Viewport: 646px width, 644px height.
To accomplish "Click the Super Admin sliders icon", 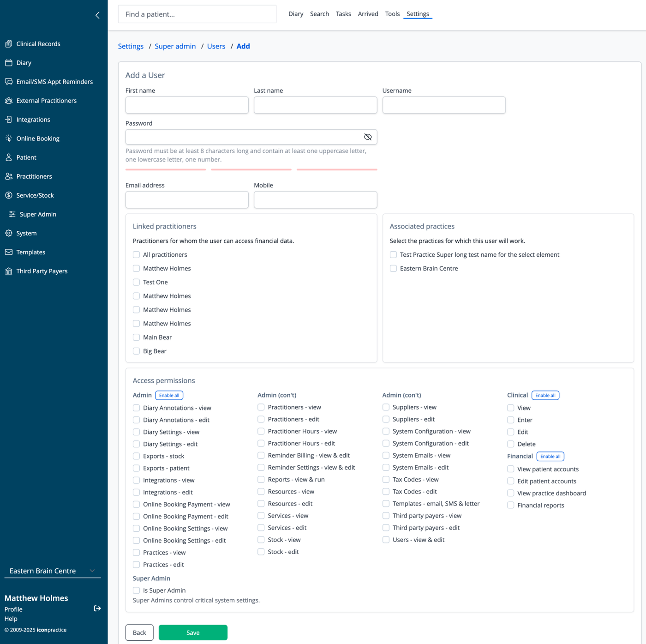I will [12, 214].
